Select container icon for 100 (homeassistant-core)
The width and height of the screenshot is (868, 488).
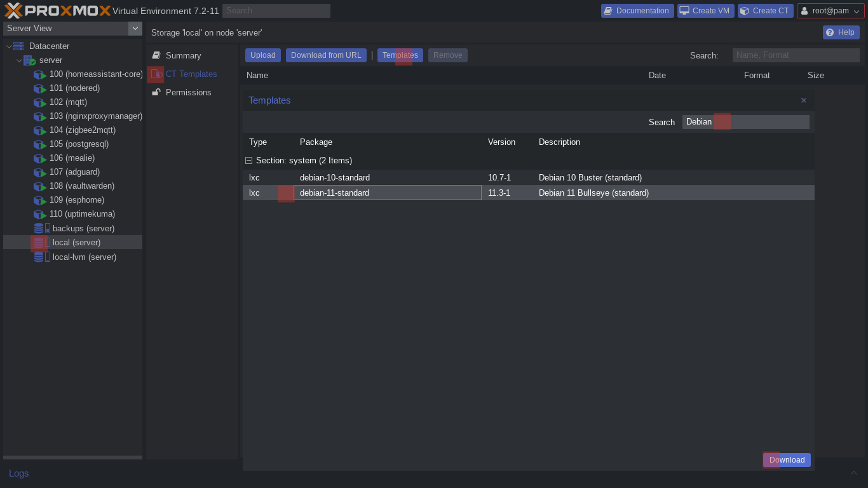click(x=40, y=74)
